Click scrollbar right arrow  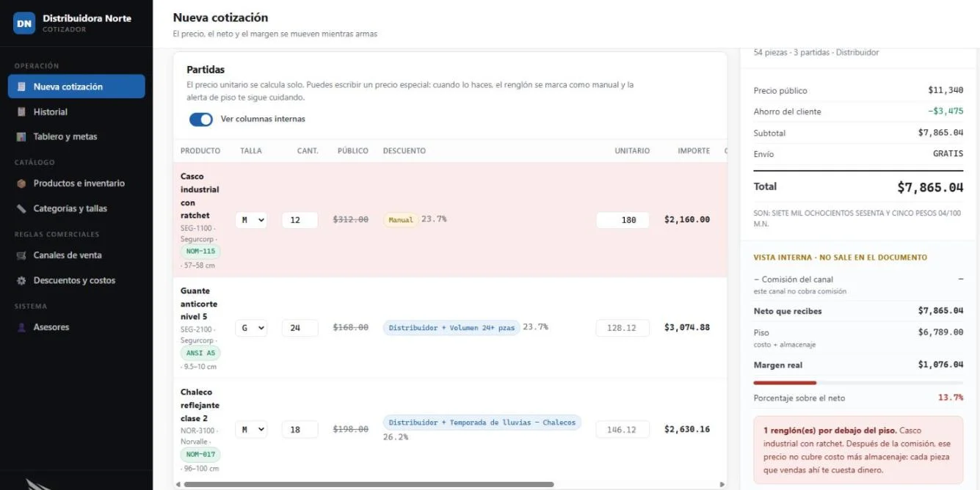(x=722, y=484)
